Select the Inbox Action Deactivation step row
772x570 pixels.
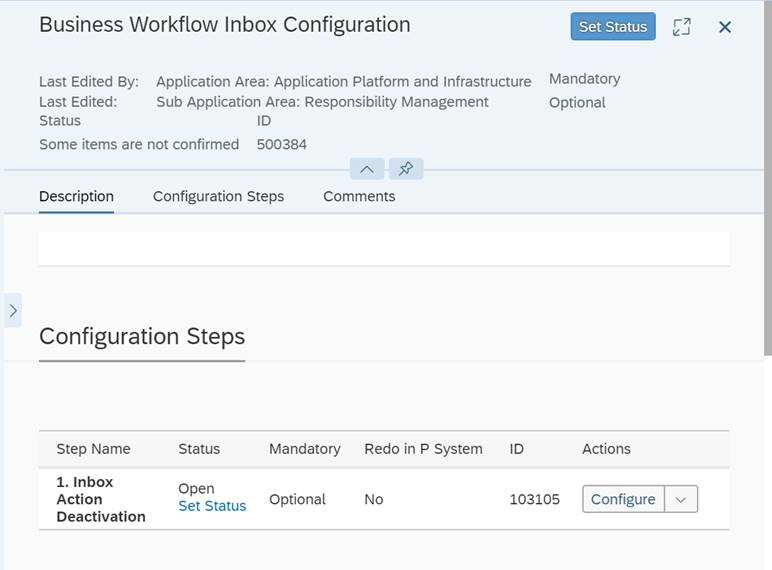(384, 499)
